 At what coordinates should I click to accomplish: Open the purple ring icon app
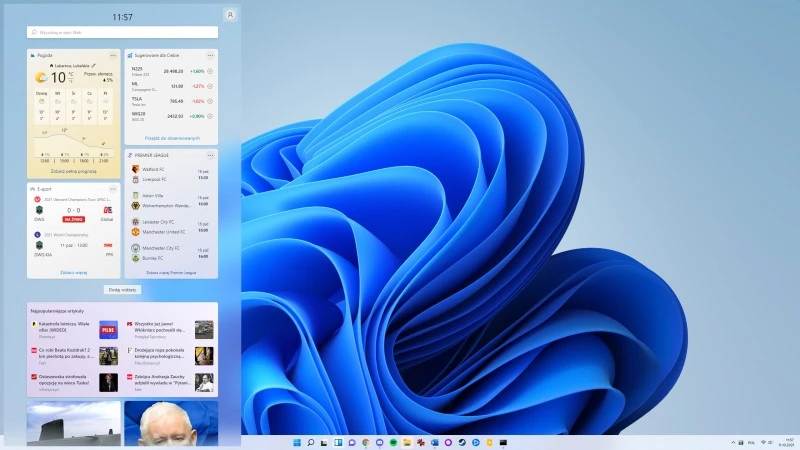(x=448, y=442)
